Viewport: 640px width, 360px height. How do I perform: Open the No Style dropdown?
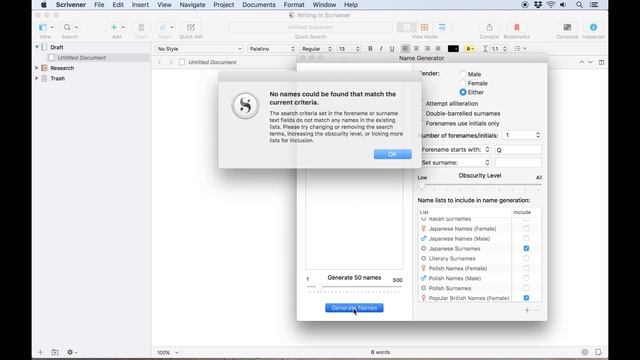point(199,49)
